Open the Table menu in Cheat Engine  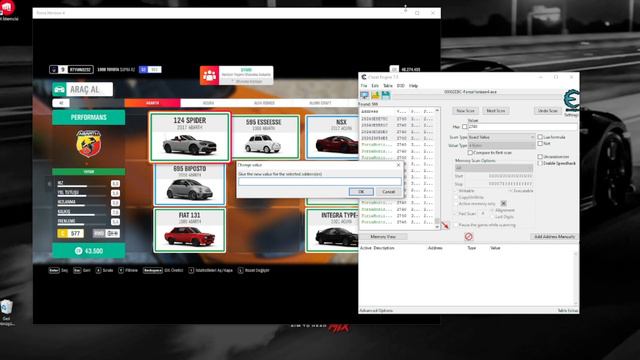point(387,86)
